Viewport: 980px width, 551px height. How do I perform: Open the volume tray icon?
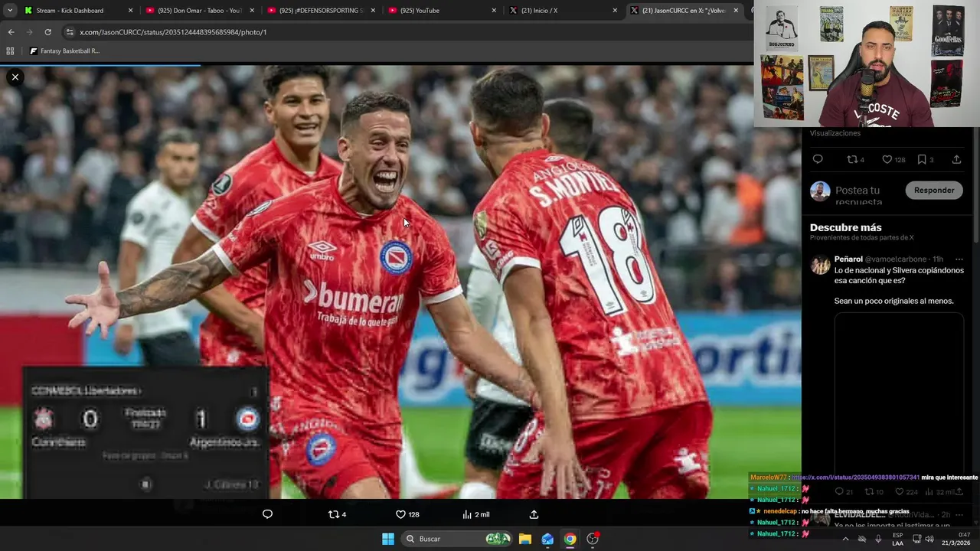coord(929,539)
